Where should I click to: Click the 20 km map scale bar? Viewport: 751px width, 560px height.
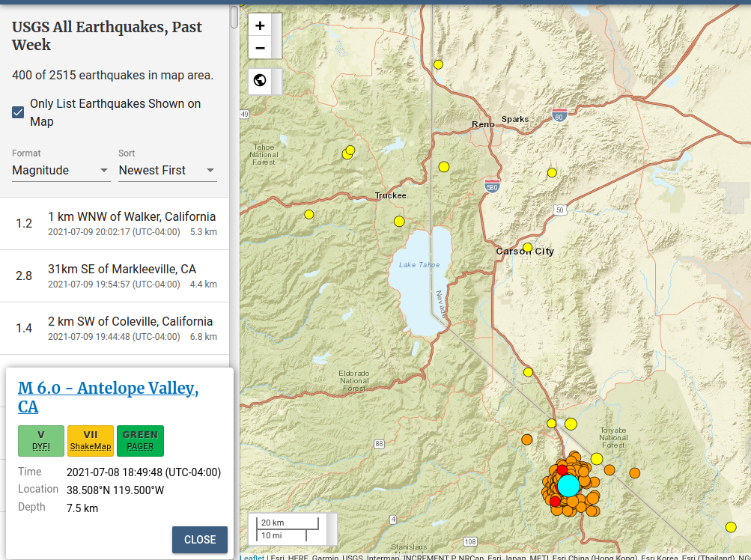pyautogui.click(x=288, y=523)
